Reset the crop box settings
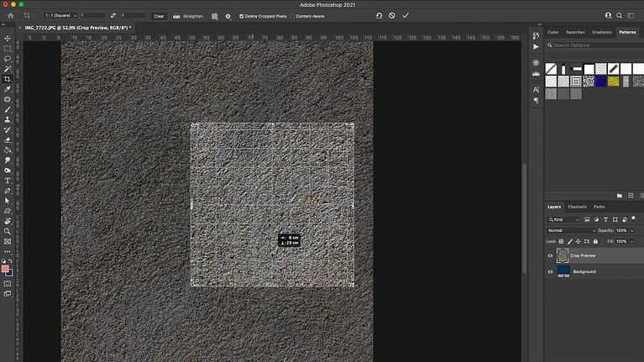This screenshot has width=644, height=362. [x=378, y=16]
